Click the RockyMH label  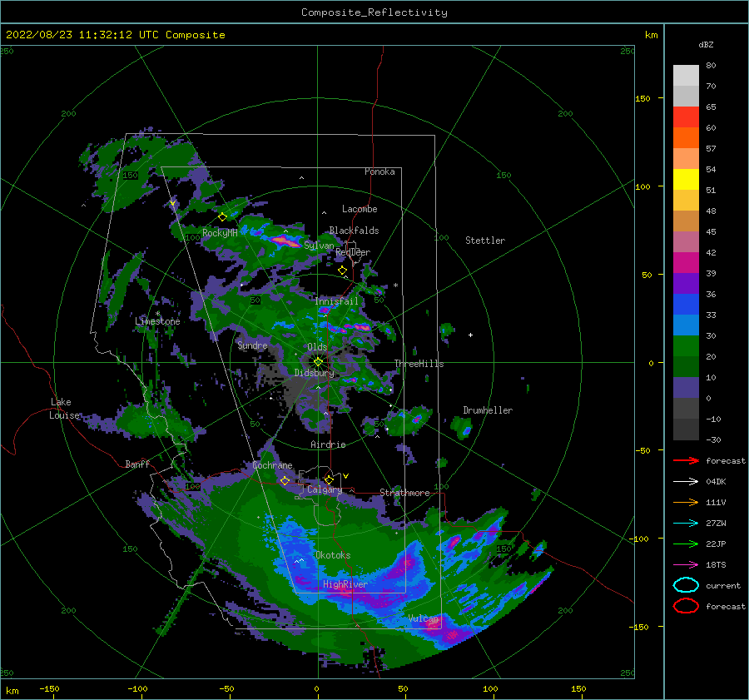220,233
